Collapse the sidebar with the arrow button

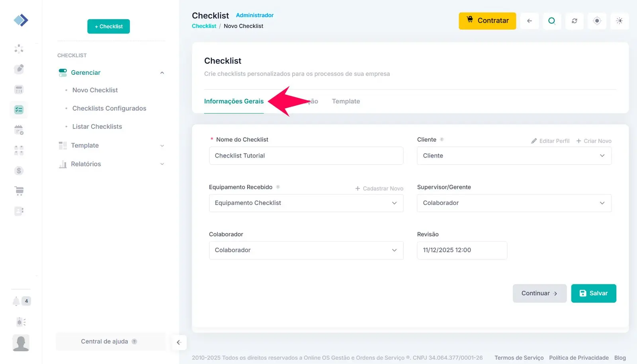(x=179, y=342)
